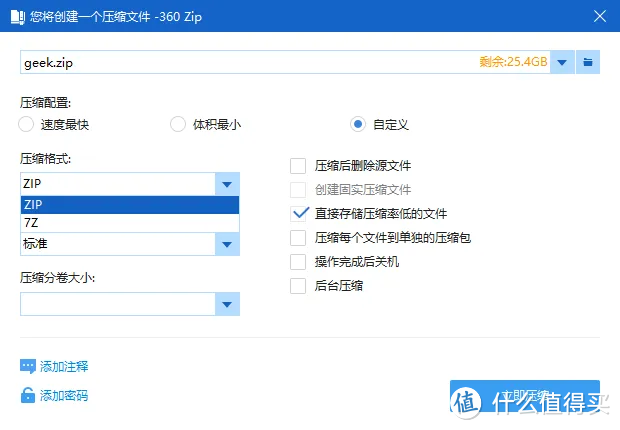Choose ZIP in the format list
Viewport: 620px width, 430px height.
coord(130,205)
